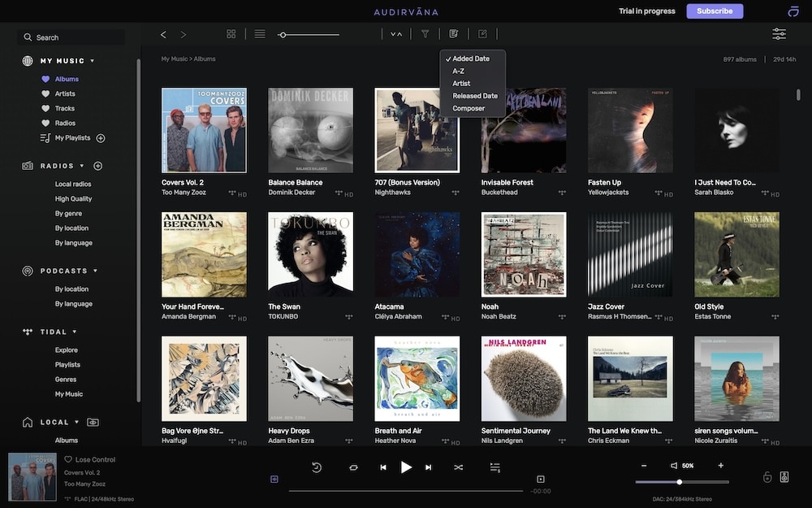The width and height of the screenshot is (812, 508).
Task: Click the playlist editor toolbar icon
Action: coord(454,33)
